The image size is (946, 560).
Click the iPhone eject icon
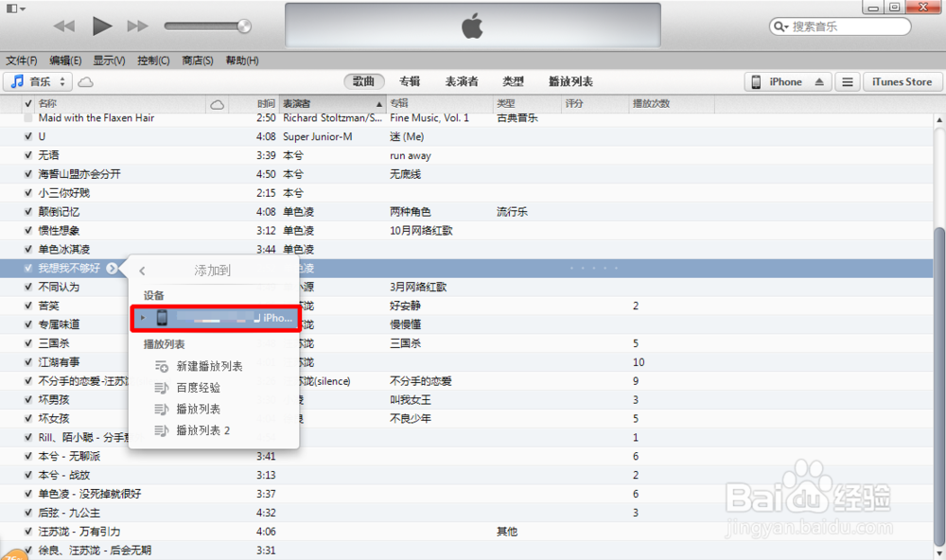(819, 81)
